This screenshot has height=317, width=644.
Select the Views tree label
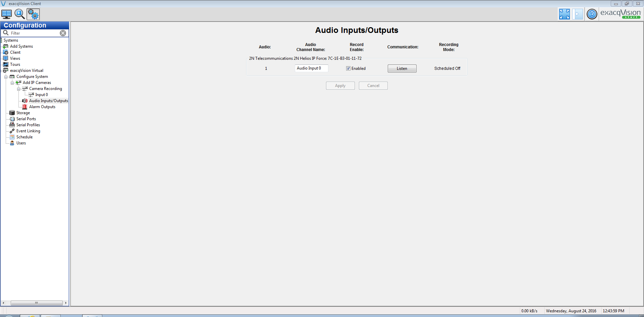pyautogui.click(x=15, y=58)
